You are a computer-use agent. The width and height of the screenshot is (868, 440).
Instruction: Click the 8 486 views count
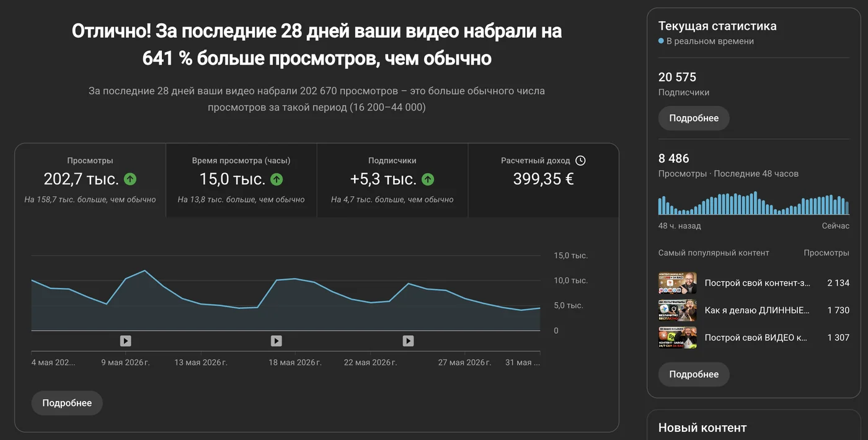point(674,158)
